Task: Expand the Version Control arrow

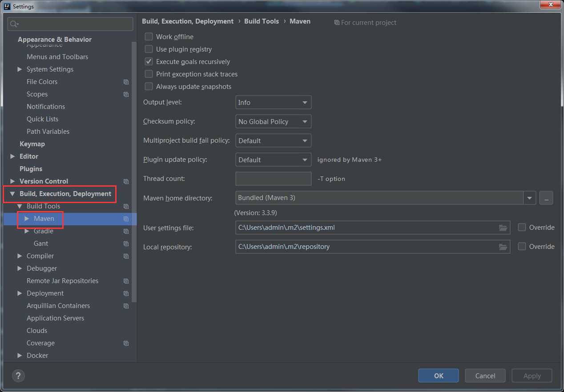Action: tap(12, 181)
